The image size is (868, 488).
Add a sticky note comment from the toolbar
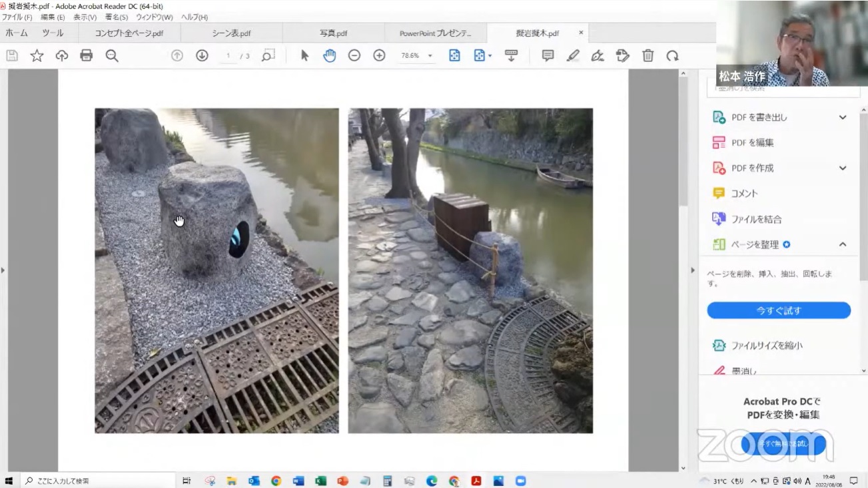click(548, 56)
